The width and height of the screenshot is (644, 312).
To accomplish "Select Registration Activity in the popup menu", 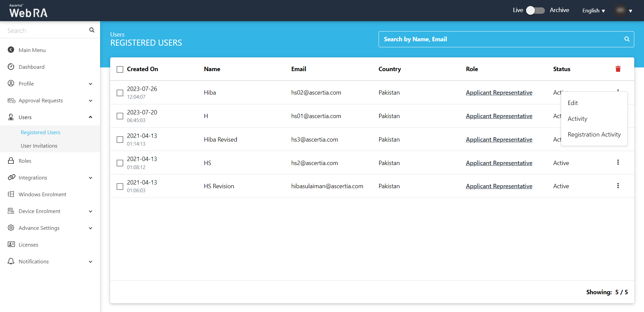I will (x=594, y=135).
